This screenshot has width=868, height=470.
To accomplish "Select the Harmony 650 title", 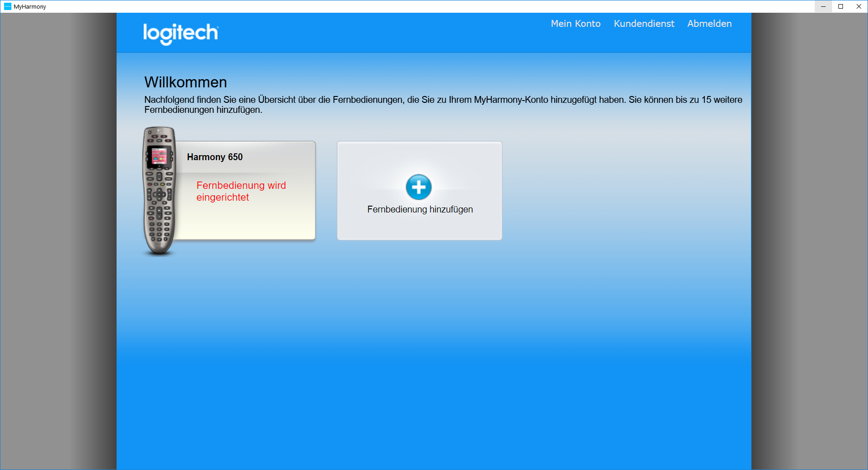I will 214,157.
